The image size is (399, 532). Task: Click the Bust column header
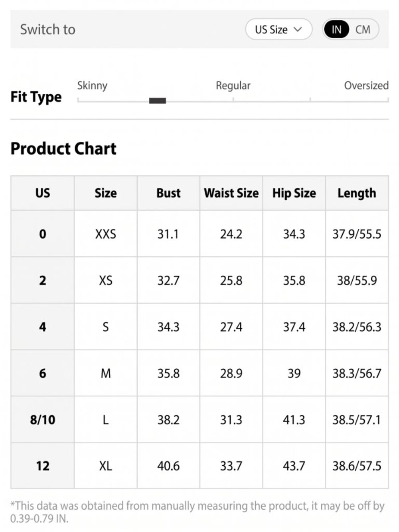pyautogui.click(x=168, y=193)
